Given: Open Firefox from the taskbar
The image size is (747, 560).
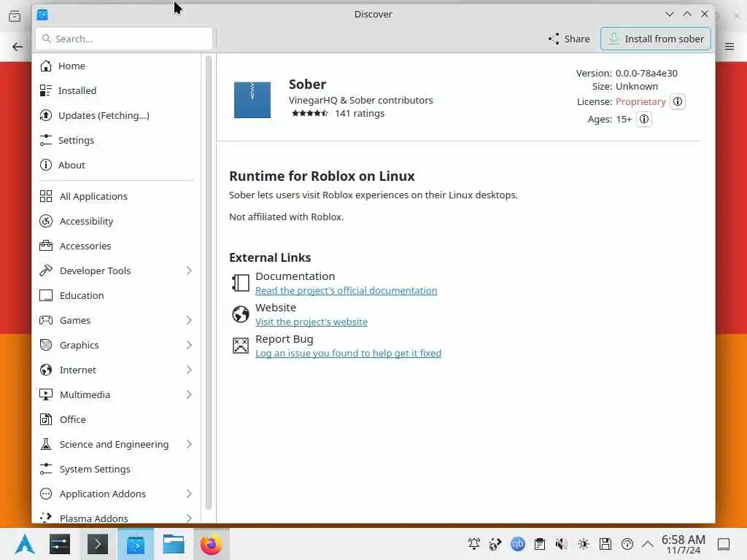Looking at the screenshot, I should pos(211,544).
